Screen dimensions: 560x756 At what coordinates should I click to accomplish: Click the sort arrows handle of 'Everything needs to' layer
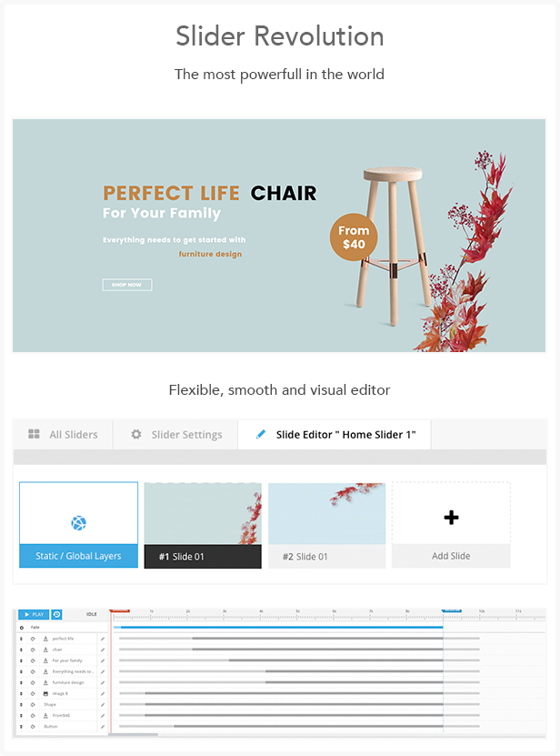21,671
